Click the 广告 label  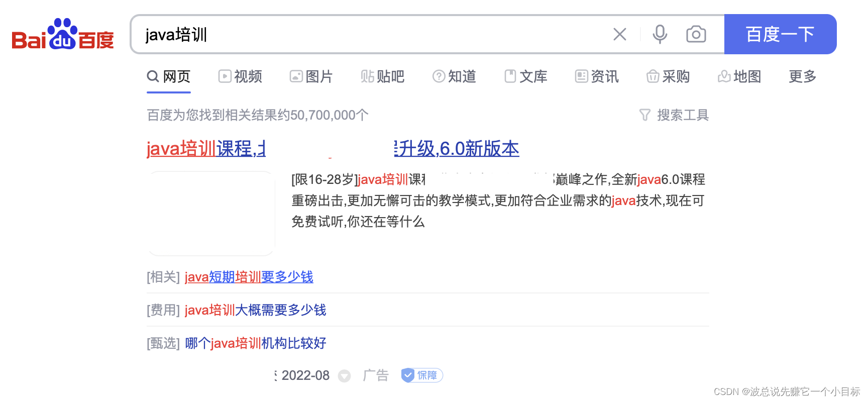(376, 375)
